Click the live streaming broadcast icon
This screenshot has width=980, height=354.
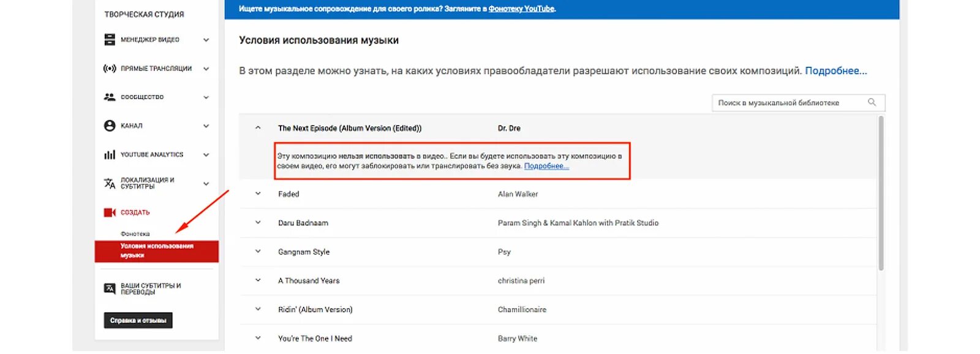click(110, 69)
